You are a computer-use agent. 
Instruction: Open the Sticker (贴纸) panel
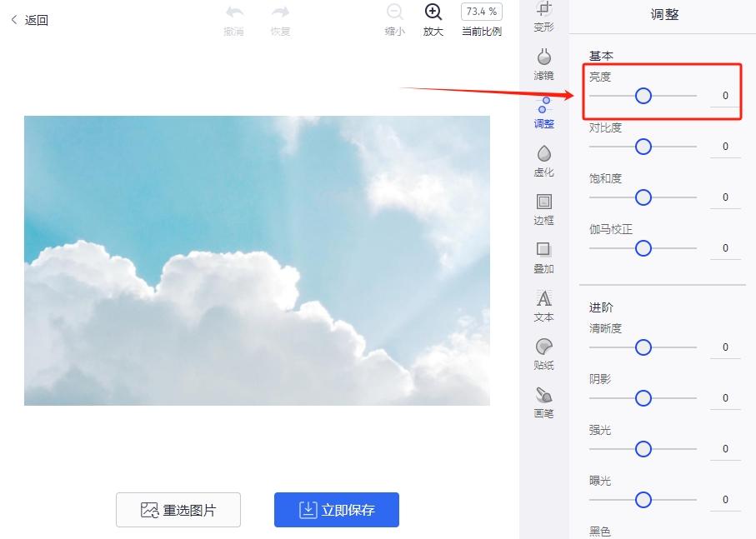tap(543, 357)
